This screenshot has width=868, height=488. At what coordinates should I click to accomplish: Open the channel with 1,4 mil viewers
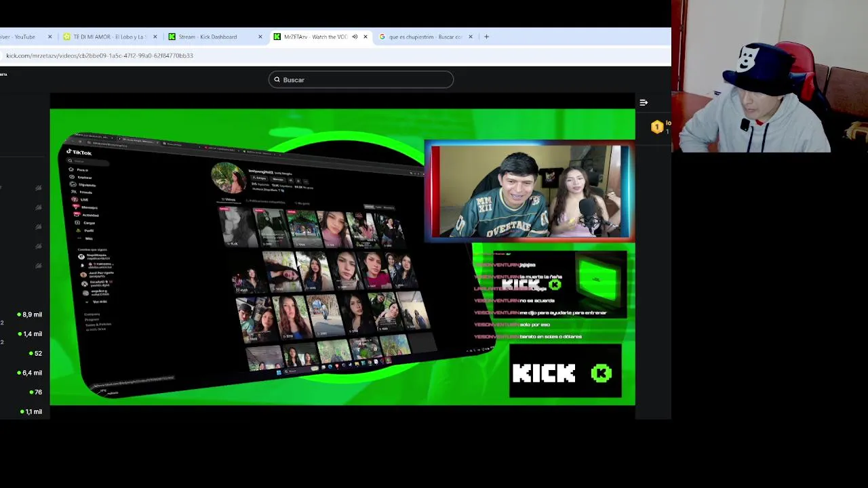click(x=31, y=334)
